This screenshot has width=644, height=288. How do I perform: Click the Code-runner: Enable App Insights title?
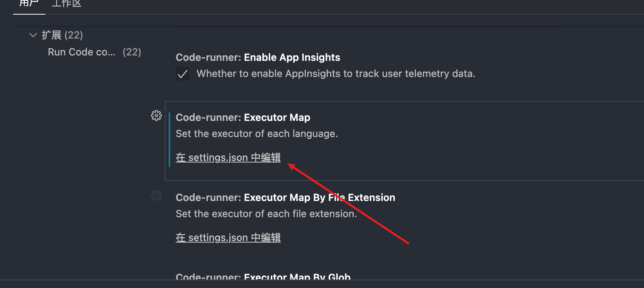[258, 57]
